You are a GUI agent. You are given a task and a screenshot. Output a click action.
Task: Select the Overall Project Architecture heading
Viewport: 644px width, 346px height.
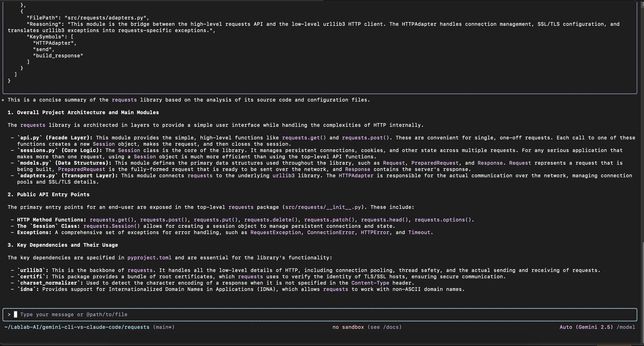coord(83,112)
